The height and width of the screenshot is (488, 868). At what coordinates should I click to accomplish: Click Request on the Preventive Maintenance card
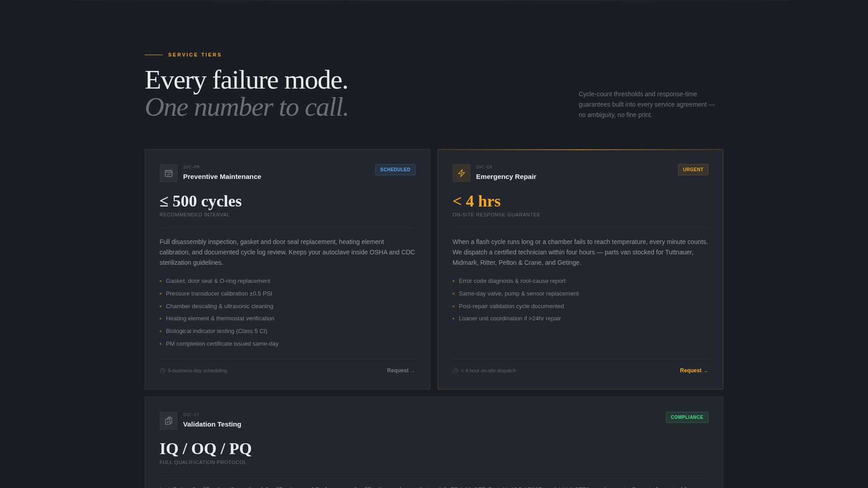[397, 370]
